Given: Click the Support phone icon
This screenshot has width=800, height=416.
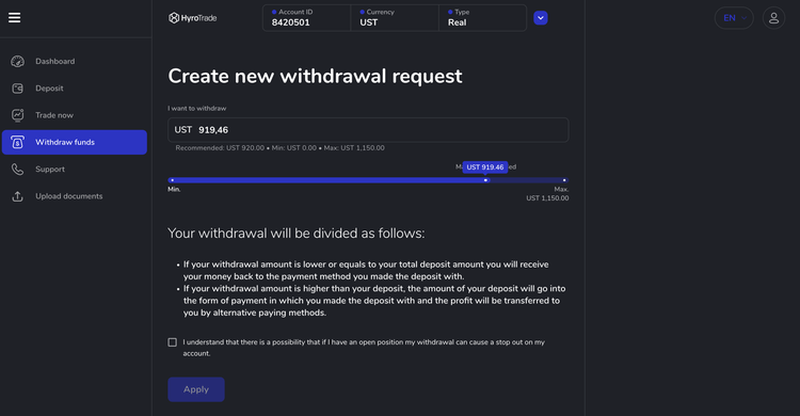Looking at the screenshot, I should [18, 169].
